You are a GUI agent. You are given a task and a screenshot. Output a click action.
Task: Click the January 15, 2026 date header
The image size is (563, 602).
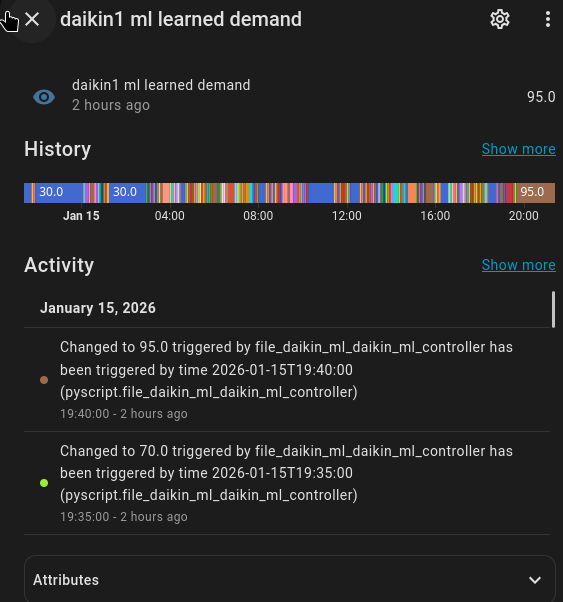click(98, 308)
